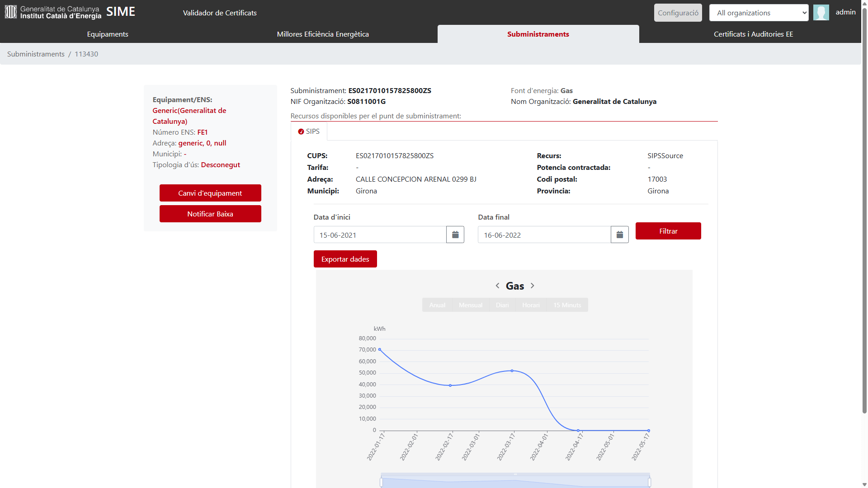Click the Subministraments breadcrumb link
This screenshot has width=868, height=488.
point(36,54)
